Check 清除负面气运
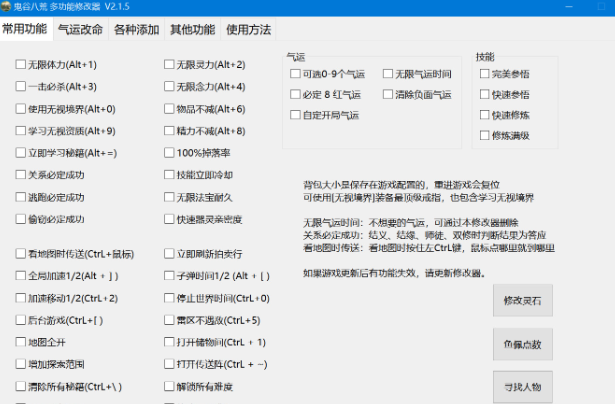The height and width of the screenshot is (404, 615). pyautogui.click(x=388, y=94)
